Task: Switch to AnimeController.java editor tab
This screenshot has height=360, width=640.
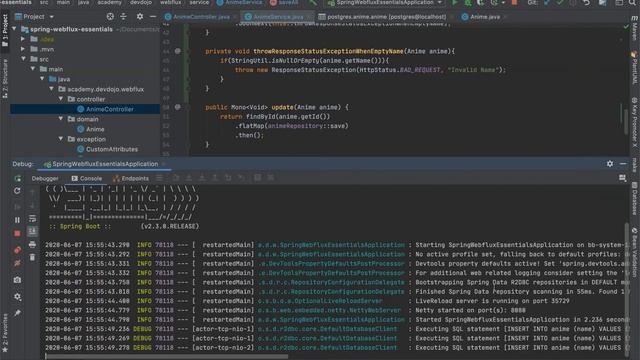Action: [198, 17]
